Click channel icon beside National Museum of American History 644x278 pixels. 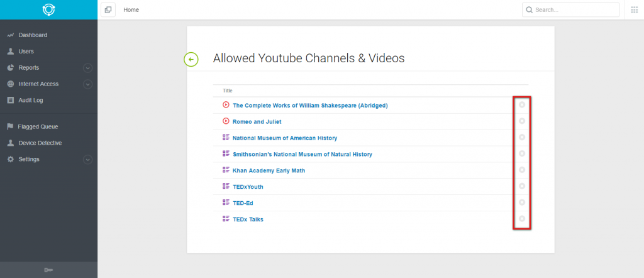(226, 137)
